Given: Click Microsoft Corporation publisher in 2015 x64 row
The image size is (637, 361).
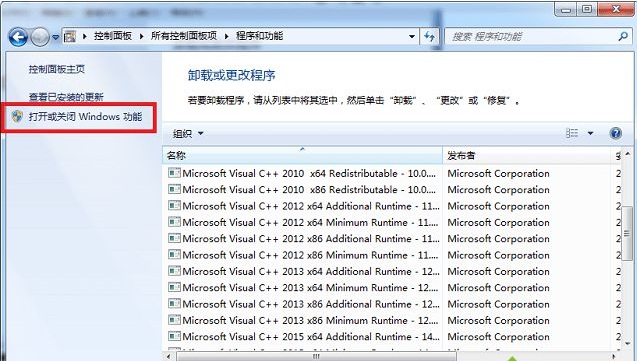Looking at the screenshot, I should (498, 337).
